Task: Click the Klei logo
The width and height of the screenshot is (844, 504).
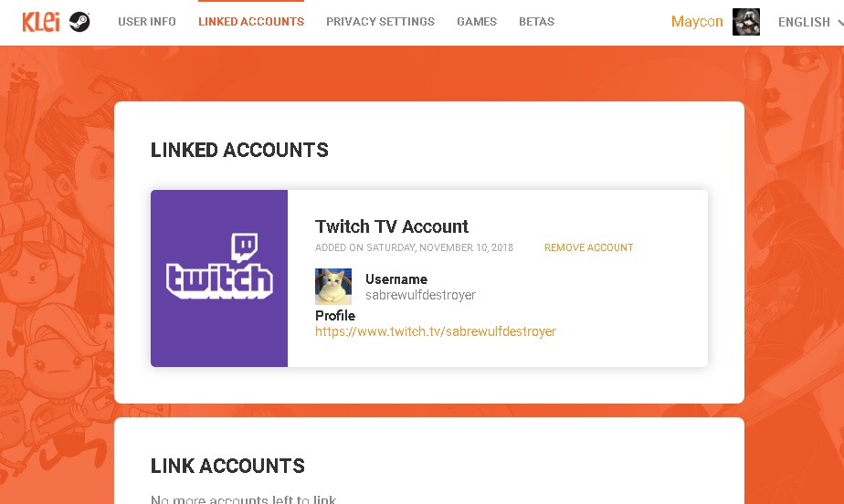Action: tap(41, 22)
